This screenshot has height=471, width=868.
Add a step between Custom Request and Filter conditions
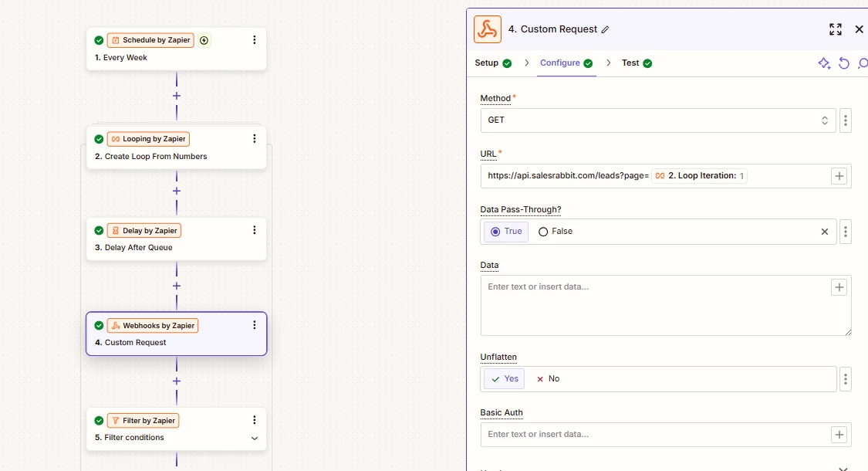click(x=177, y=381)
